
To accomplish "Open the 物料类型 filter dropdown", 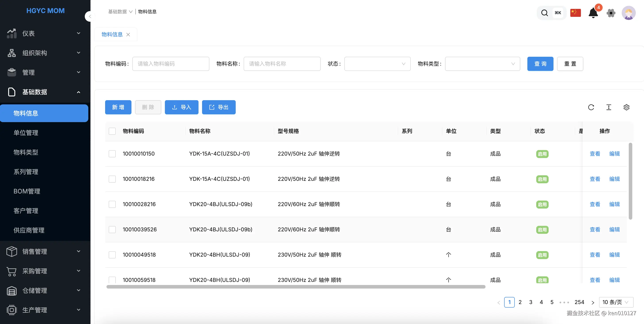I will (x=482, y=64).
